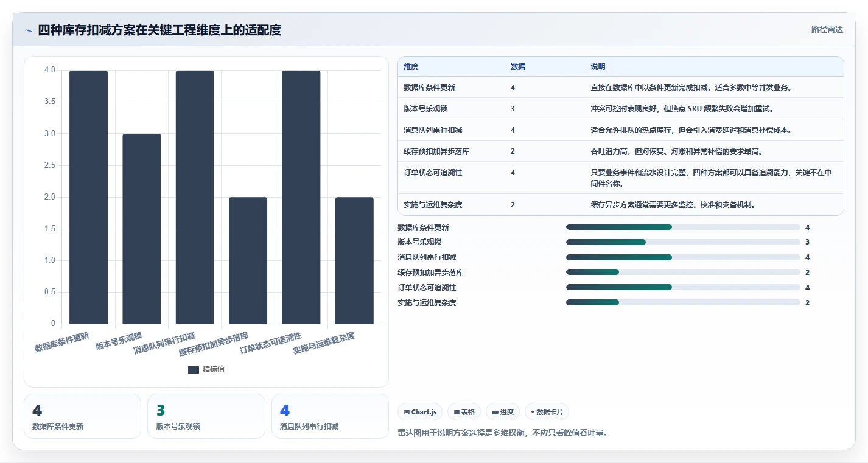
Task: Click value 3 right of 版本号乐观锁 progress bar
Action: coord(807,242)
